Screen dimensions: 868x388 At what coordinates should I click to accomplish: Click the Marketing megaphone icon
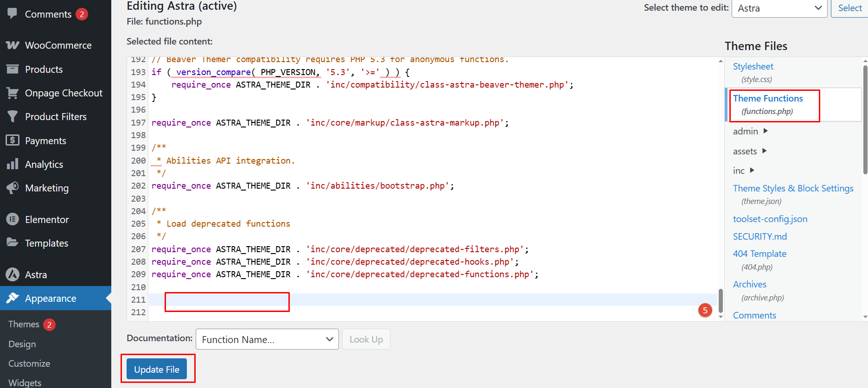point(13,188)
